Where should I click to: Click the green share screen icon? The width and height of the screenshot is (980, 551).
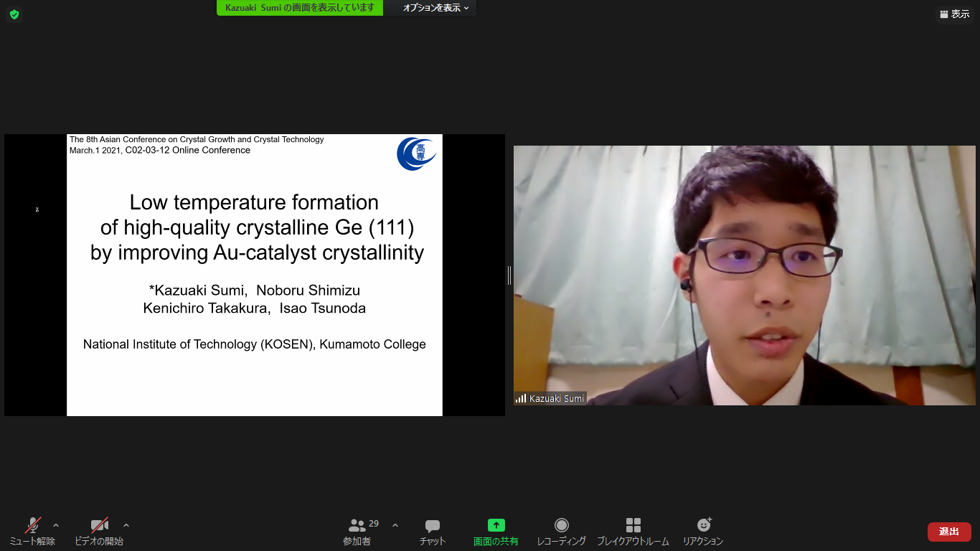[x=496, y=525]
